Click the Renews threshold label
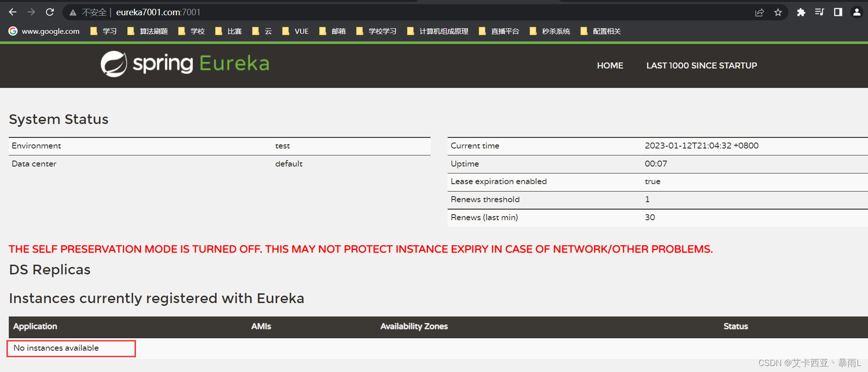 pyautogui.click(x=485, y=199)
